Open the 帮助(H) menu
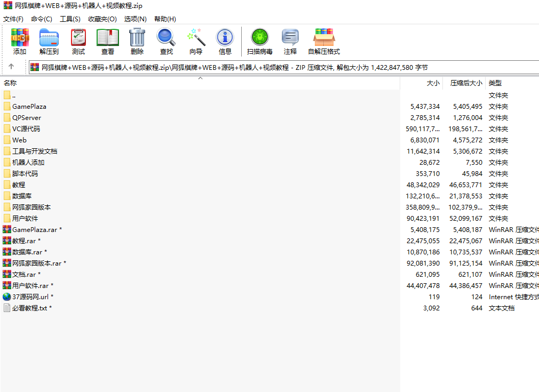Screen dimensions: 539x392 165,19
